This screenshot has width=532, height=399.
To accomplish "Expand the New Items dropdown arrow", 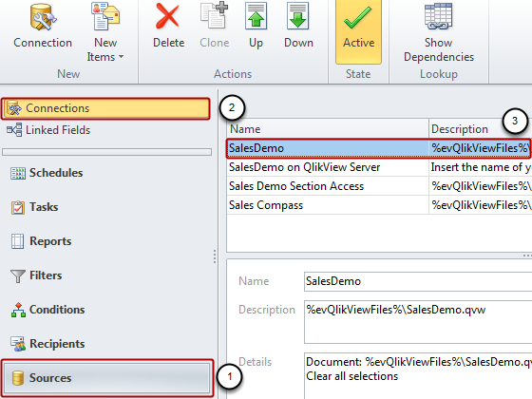I will pos(122,57).
